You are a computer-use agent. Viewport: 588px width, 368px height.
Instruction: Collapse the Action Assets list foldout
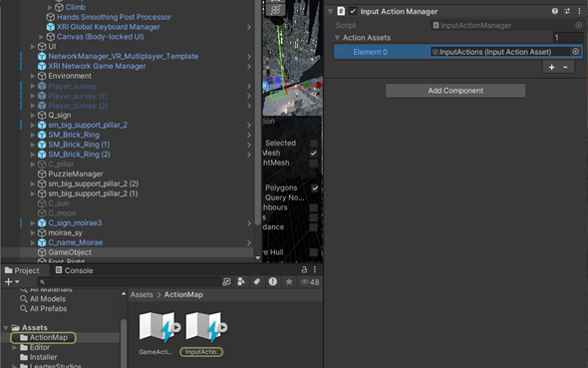coord(337,38)
